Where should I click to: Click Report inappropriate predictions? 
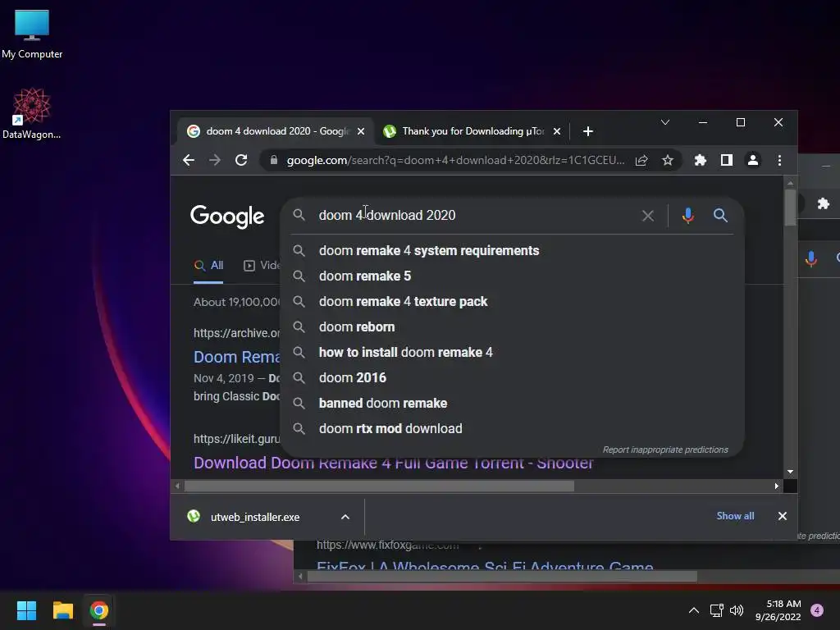coord(665,450)
